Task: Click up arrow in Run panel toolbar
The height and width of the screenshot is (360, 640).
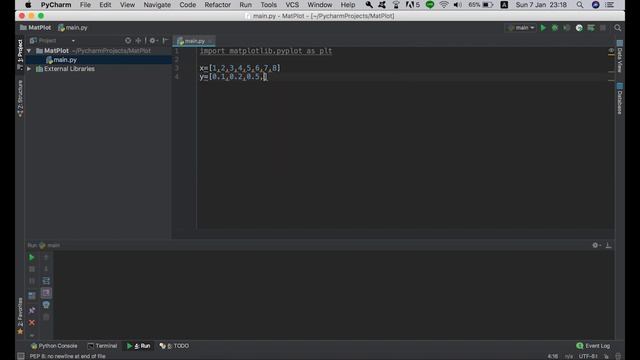Action: pos(46,257)
